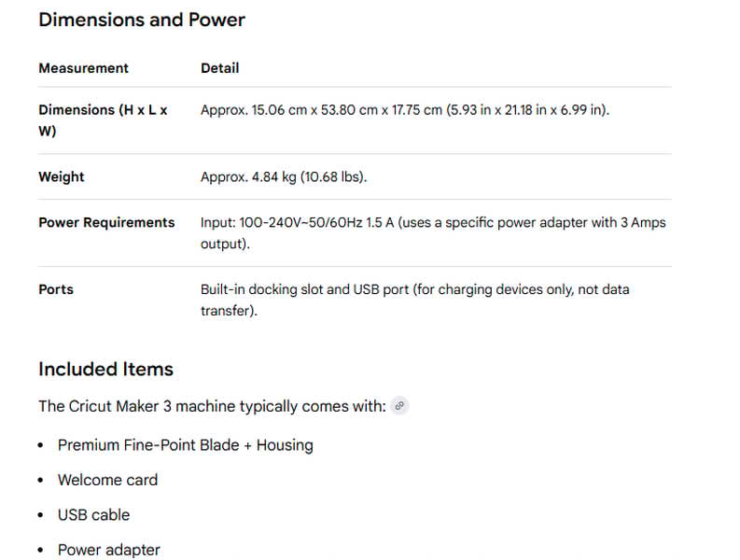
Task: Click the Dimensions and Power heading
Action: click(142, 20)
